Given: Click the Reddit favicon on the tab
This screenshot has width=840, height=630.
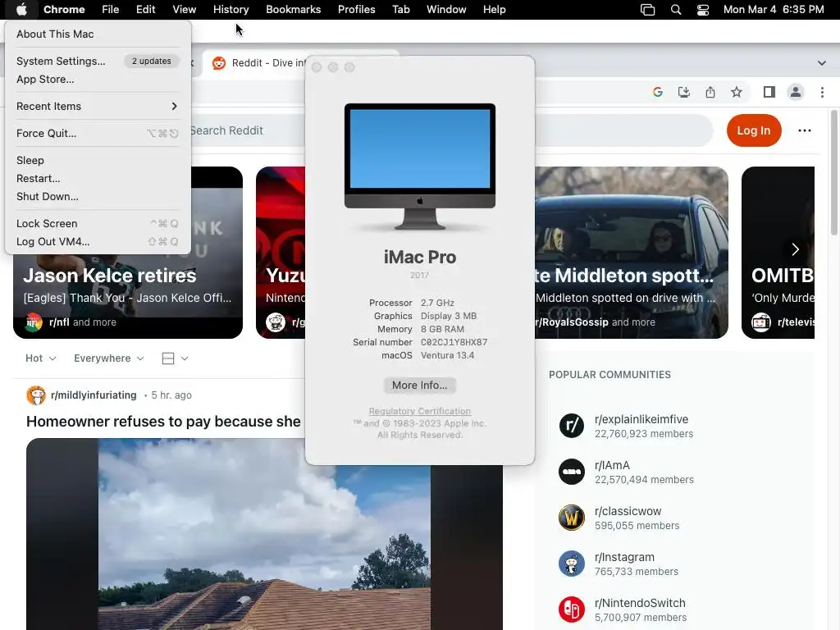Looking at the screenshot, I should 218,62.
